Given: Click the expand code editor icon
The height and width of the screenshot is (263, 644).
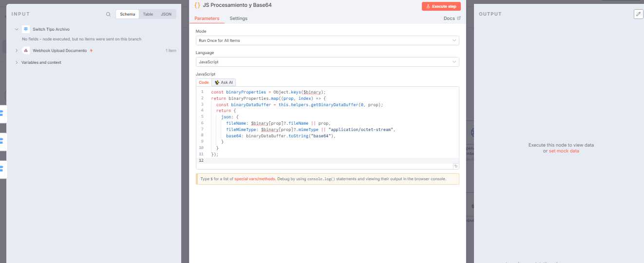Looking at the screenshot, I should pos(455,166).
